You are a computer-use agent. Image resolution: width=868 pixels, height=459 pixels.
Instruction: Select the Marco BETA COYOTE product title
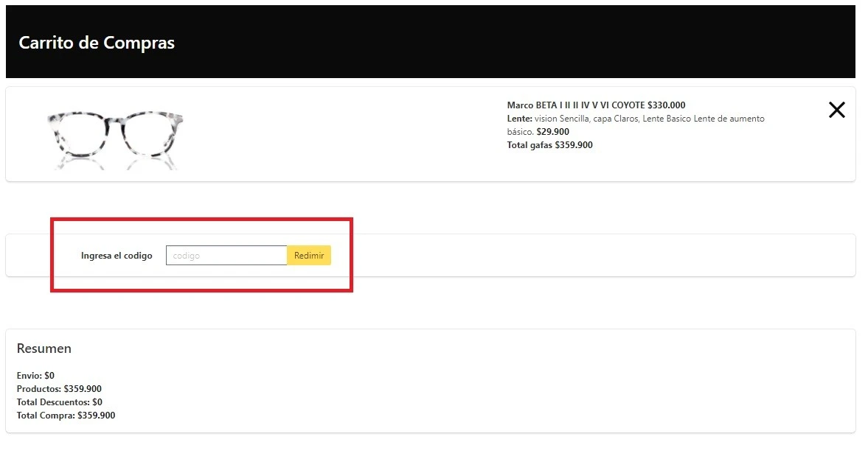point(575,105)
